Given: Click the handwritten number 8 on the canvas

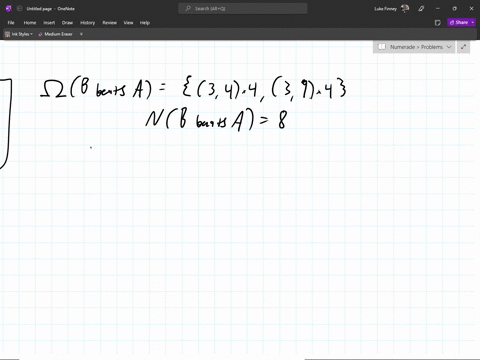Looking at the screenshot, I should 282,120.
